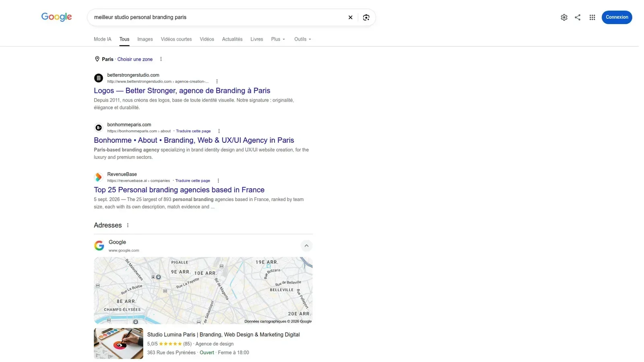This screenshot has height=362, width=644.
Task: Click the share icon in the header
Action: point(578,17)
